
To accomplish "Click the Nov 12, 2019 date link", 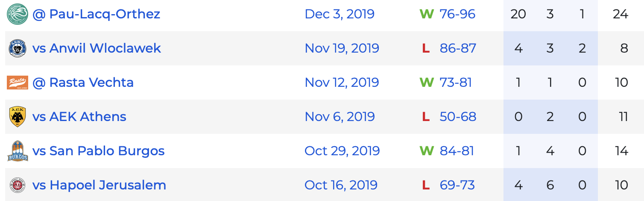I will point(342,82).
